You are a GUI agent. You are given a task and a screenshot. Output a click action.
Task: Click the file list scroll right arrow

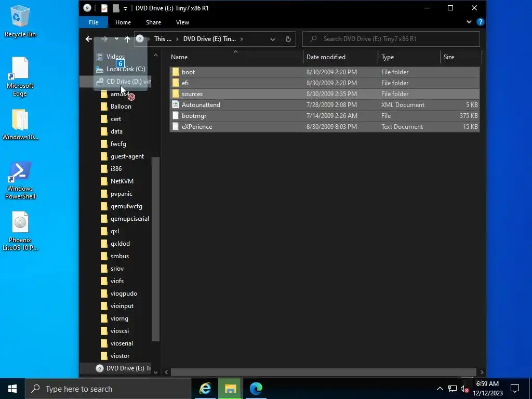482,372
